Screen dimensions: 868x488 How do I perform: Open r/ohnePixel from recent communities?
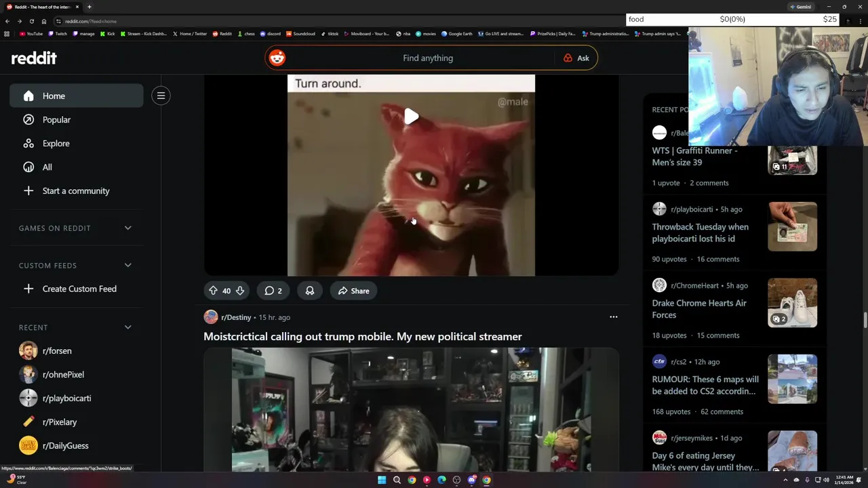[76, 374]
